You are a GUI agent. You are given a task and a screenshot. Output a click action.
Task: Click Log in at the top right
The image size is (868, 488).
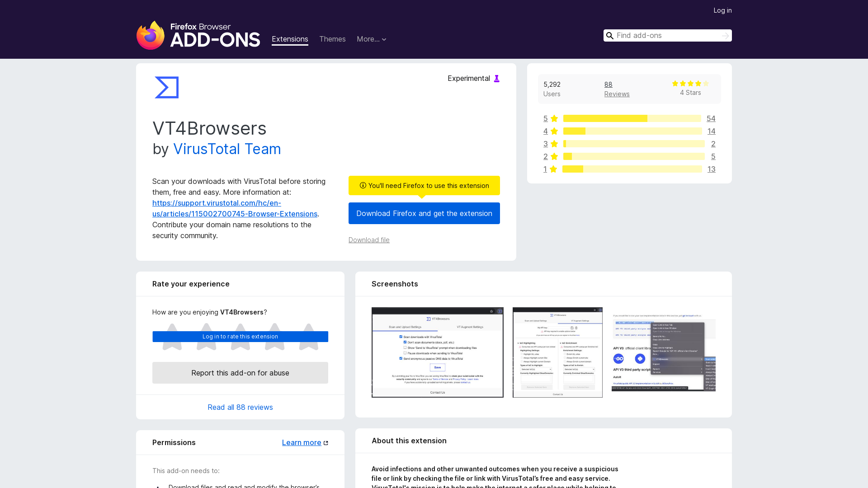coord(722,10)
